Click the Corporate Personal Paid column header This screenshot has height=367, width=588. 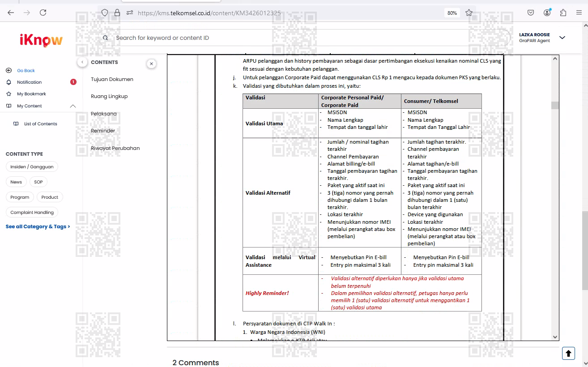(360, 101)
